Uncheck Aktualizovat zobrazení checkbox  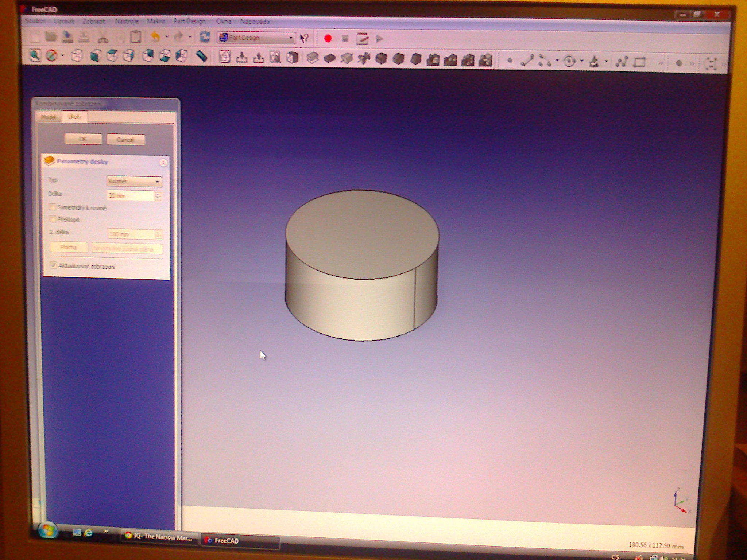pos(54,265)
